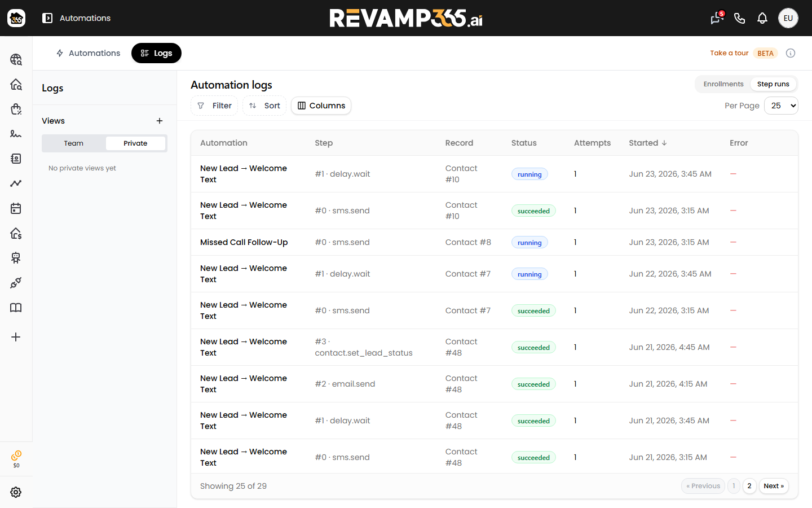The height and width of the screenshot is (508, 812).
Task: Open the Columns chooser
Action: coord(321,106)
